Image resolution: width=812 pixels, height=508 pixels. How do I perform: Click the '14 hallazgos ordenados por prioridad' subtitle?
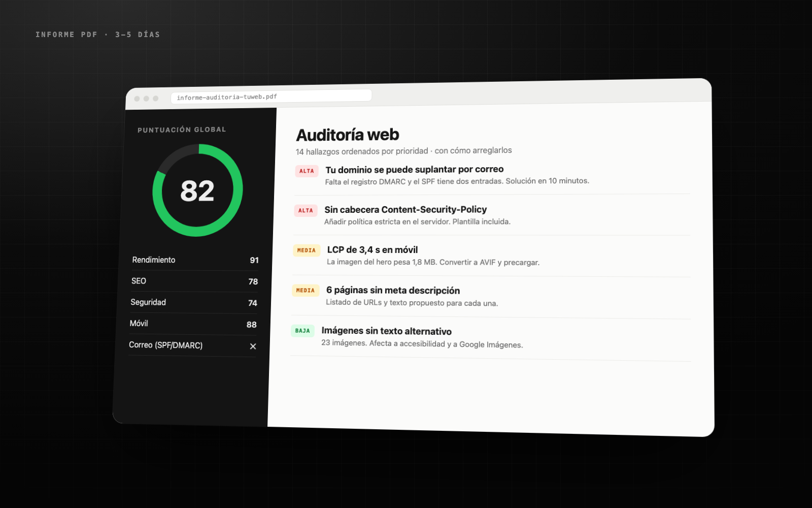(362, 151)
